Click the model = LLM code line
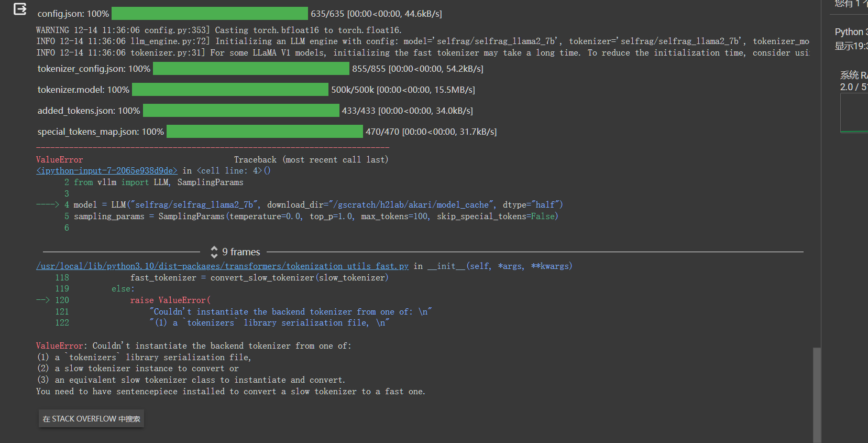Screen dimensions: 868x443 tap(317, 205)
